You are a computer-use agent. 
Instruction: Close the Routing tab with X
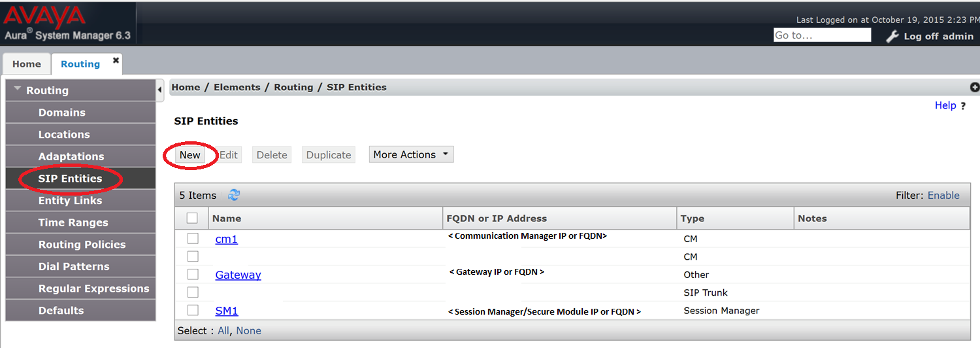point(116,60)
